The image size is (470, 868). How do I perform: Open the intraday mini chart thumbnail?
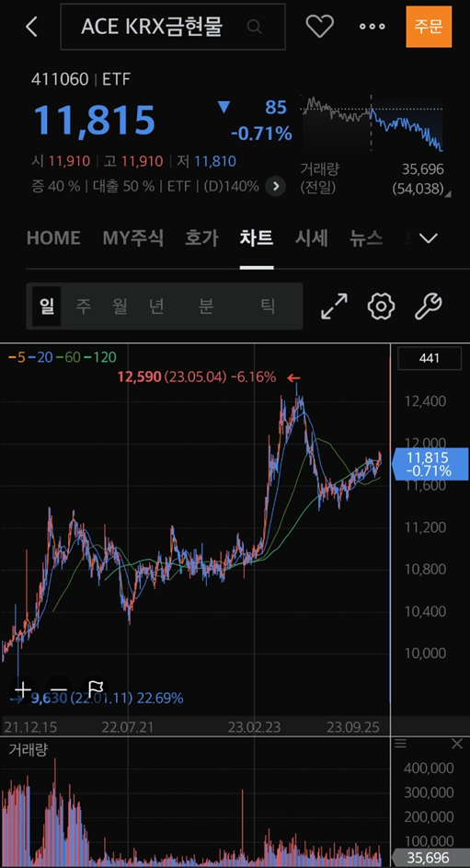pos(372,123)
